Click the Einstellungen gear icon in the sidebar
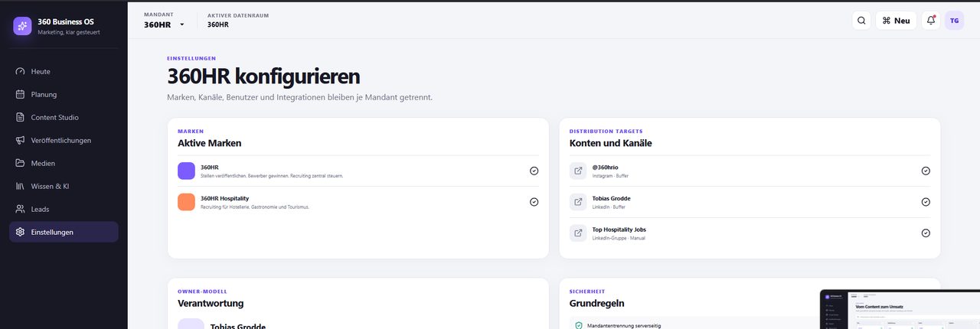 click(20, 232)
